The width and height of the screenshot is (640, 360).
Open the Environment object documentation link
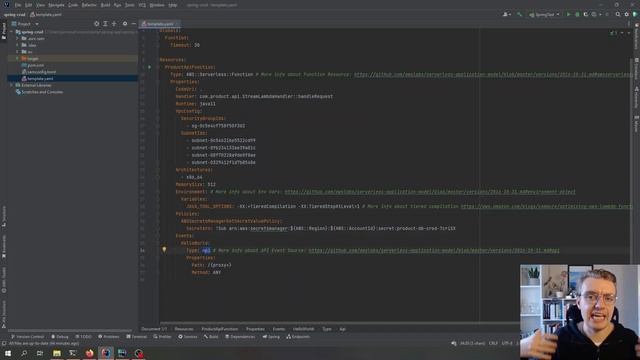(430, 192)
